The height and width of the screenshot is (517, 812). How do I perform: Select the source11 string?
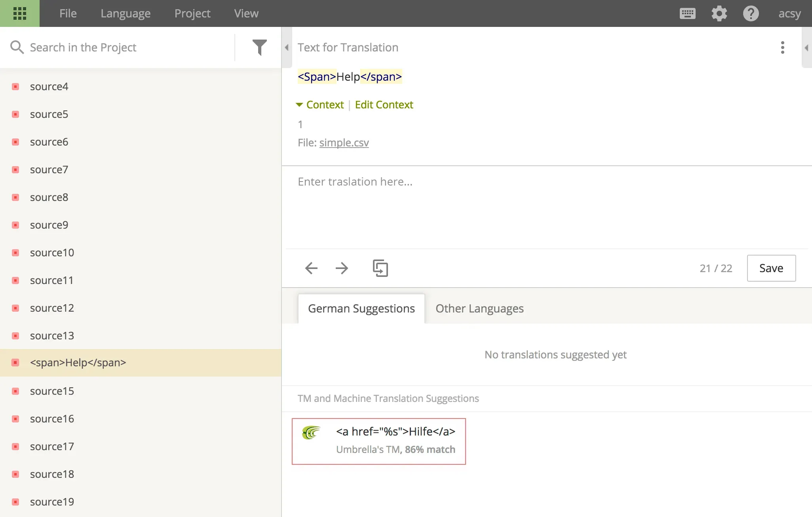(141, 280)
